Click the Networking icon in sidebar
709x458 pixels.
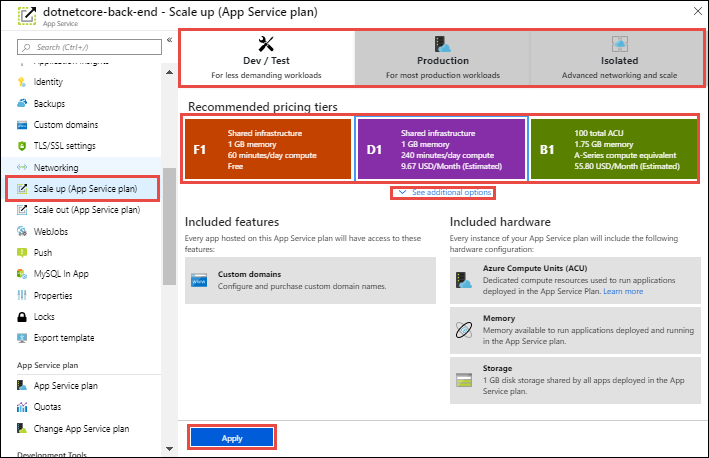pyautogui.click(x=22, y=167)
